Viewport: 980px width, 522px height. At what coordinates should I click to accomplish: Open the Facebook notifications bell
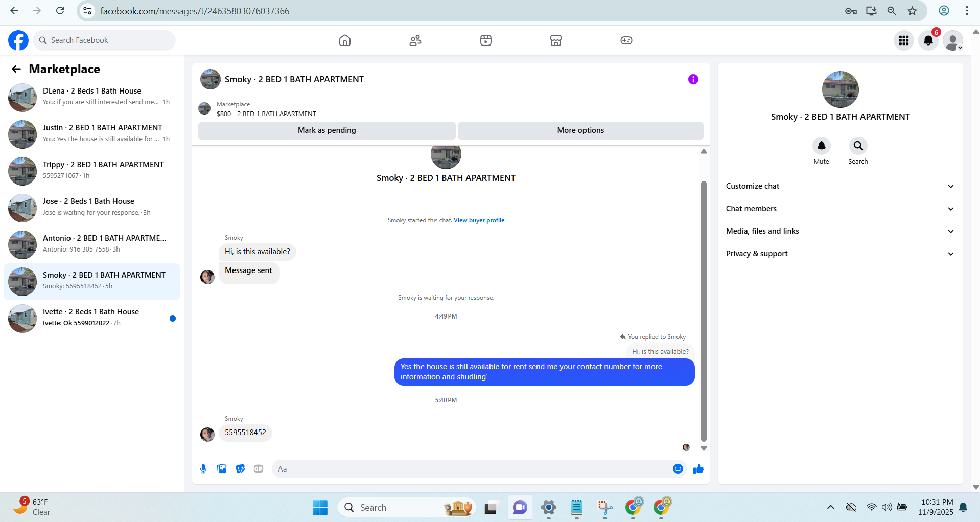pyautogui.click(x=928, y=40)
